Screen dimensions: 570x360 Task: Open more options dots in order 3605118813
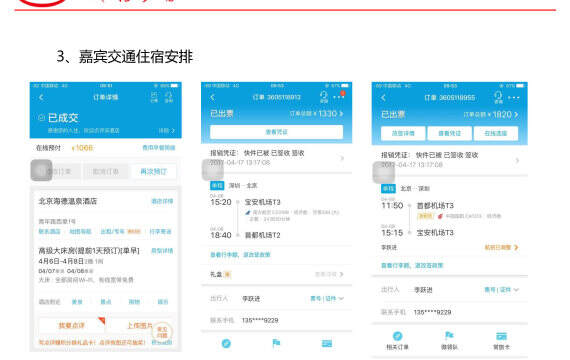[338, 97]
